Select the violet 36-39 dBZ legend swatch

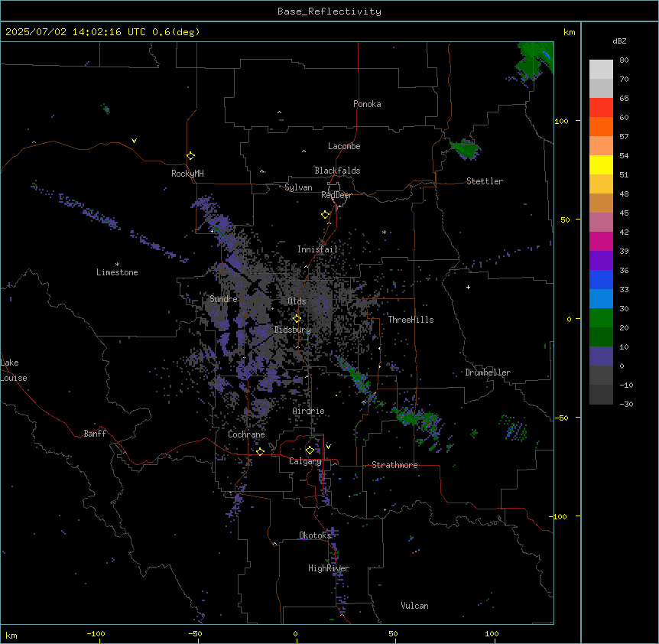(x=601, y=261)
